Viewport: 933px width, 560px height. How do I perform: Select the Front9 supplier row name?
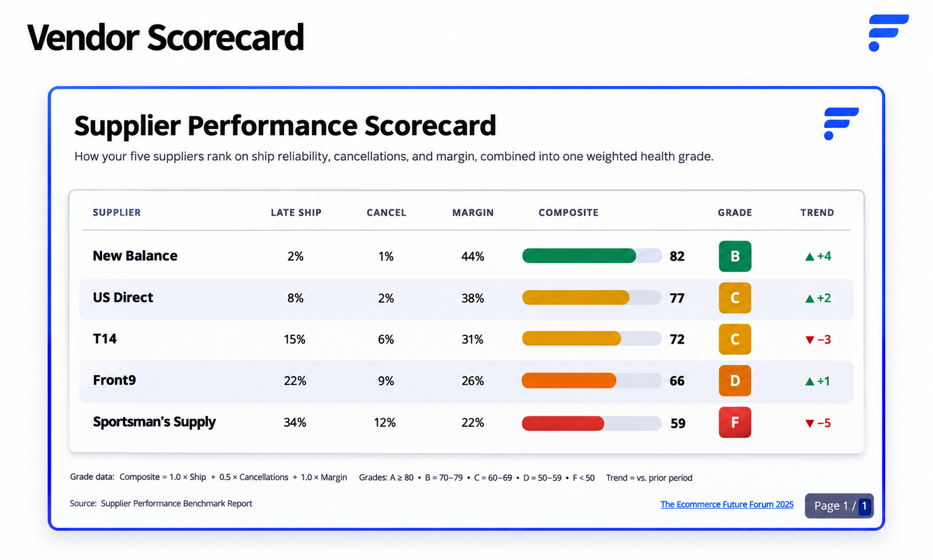(x=114, y=380)
